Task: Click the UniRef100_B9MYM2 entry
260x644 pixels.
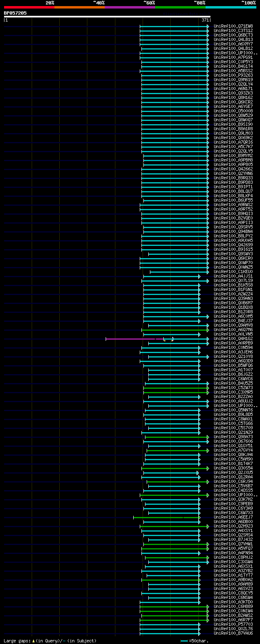Action: point(233,155)
